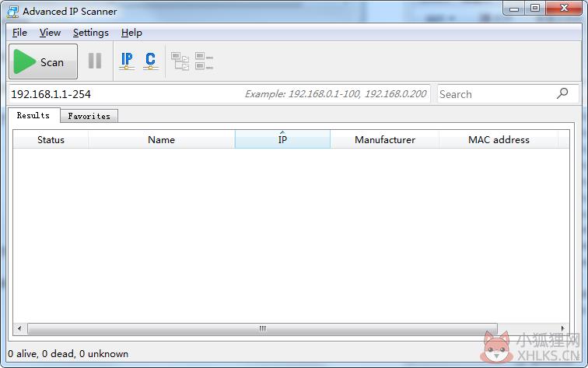Start scanning with the Scan button
Viewport: 588px width, 368px height.
43,61
